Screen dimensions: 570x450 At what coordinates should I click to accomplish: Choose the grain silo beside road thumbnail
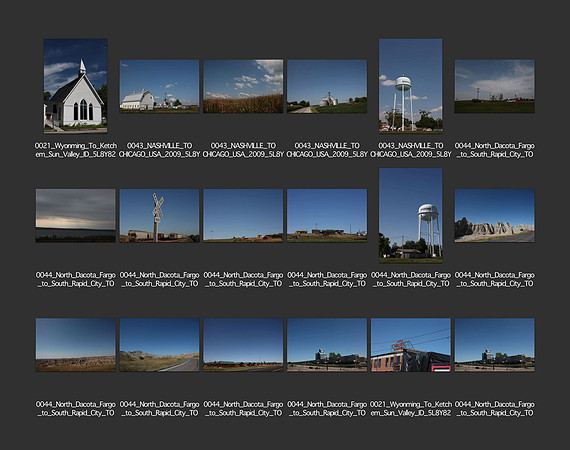point(327,86)
